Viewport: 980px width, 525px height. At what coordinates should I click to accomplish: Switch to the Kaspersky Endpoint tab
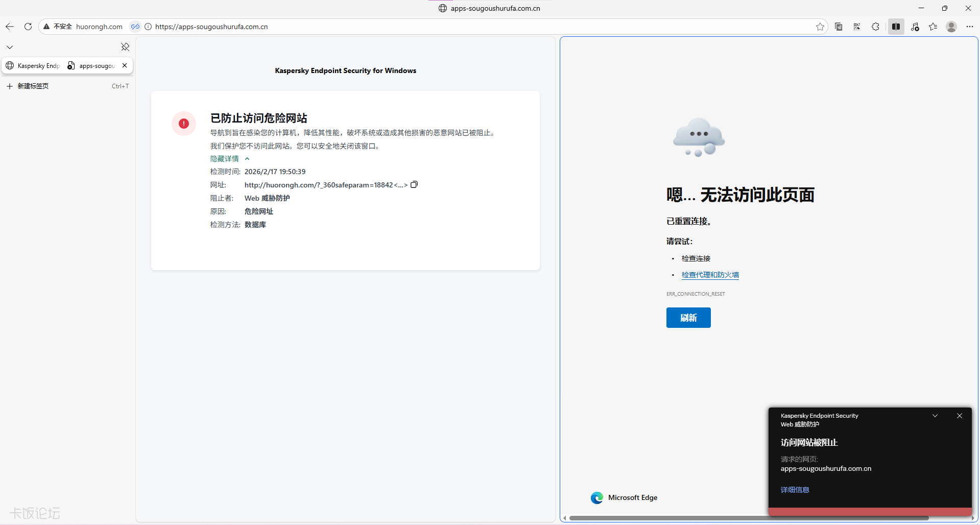pos(34,66)
